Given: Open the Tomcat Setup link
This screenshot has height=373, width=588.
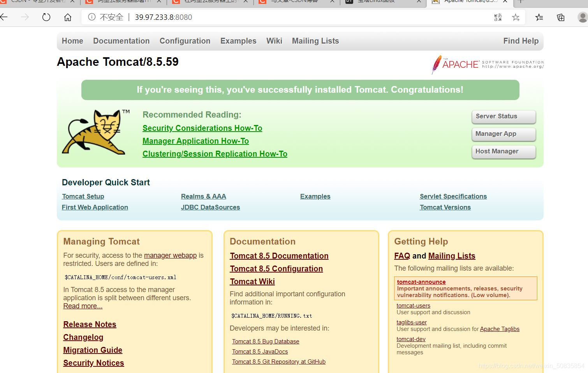Looking at the screenshot, I should 83,196.
